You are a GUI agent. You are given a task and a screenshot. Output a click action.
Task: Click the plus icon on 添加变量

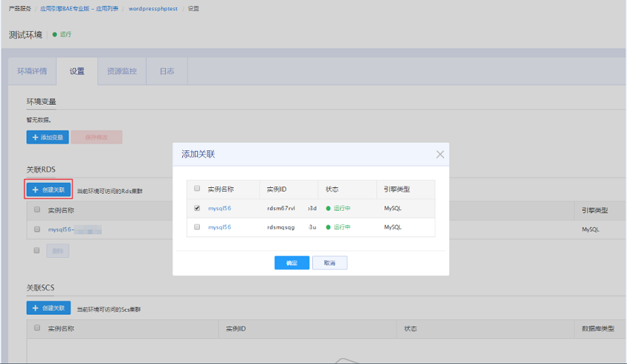click(35, 138)
